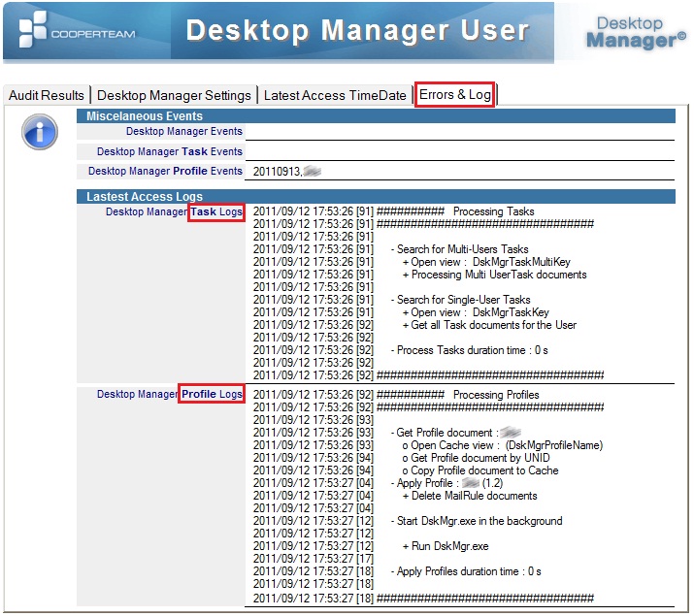Open the Audit Results tab
This screenshot has width=694, height=616.
[46, 95]
